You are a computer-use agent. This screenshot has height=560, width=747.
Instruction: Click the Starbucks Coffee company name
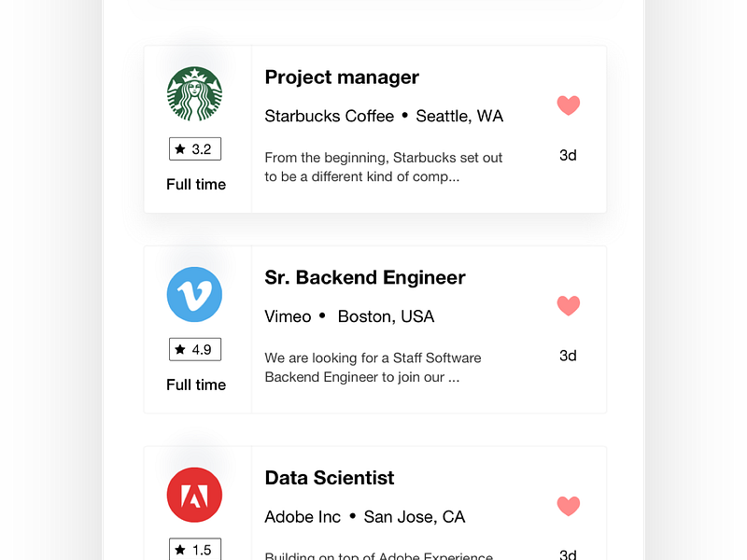pyautogui.click(x=328, y=116)
